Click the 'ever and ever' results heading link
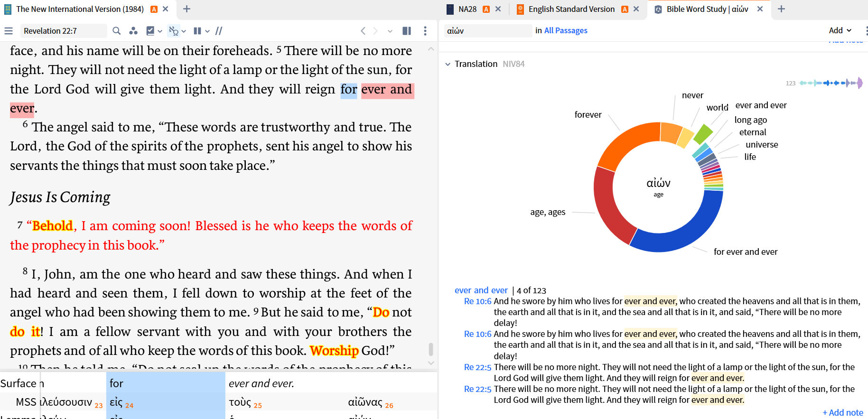This screenshot has width=868, height=419. 481,290
